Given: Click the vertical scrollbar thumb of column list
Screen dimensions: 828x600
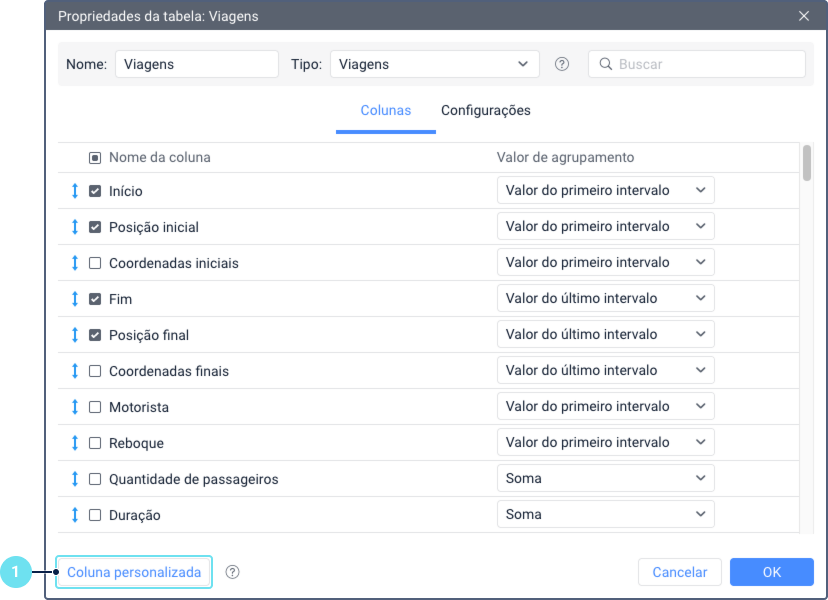Looking at the screenshot, I should pyautogui.click(x=806, y=163).
